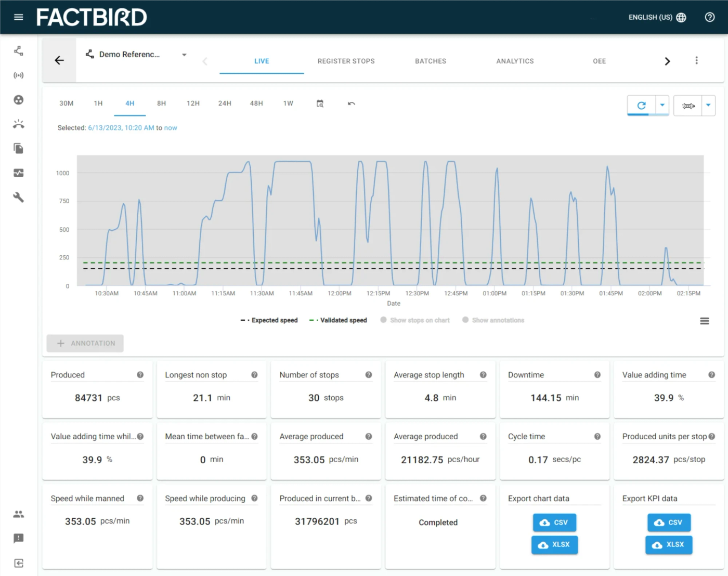Open the feedback message icon in sidebar

pos(19,539)
